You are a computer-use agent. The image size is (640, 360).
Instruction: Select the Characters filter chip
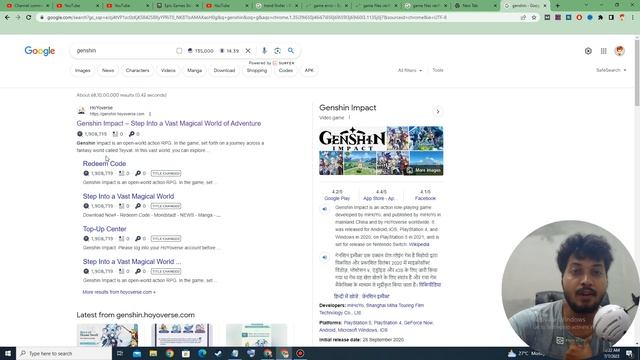coord(138,71)
